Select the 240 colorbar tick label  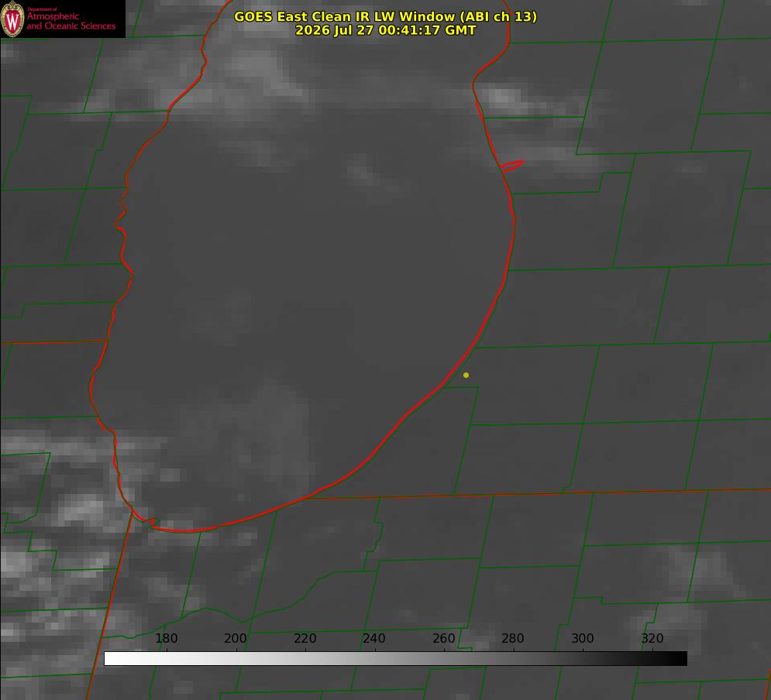[374, 638]
